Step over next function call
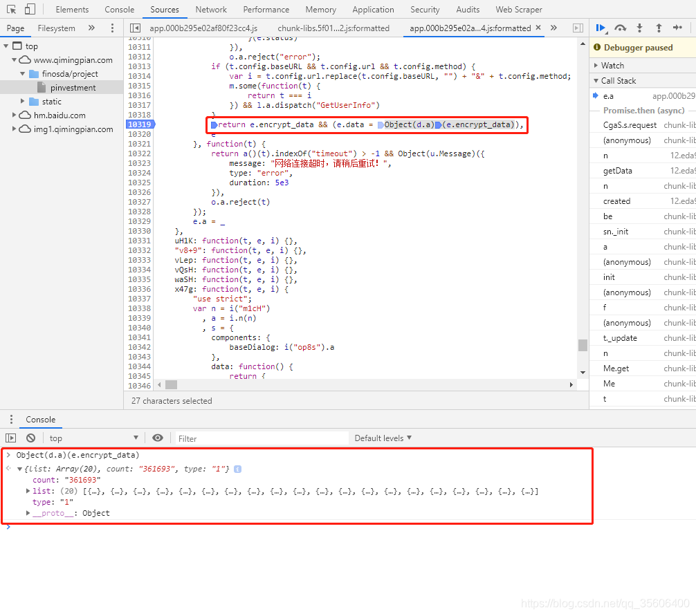Image resolution: width=696 pixels, height=616 pixels. [x=620, y=28]
